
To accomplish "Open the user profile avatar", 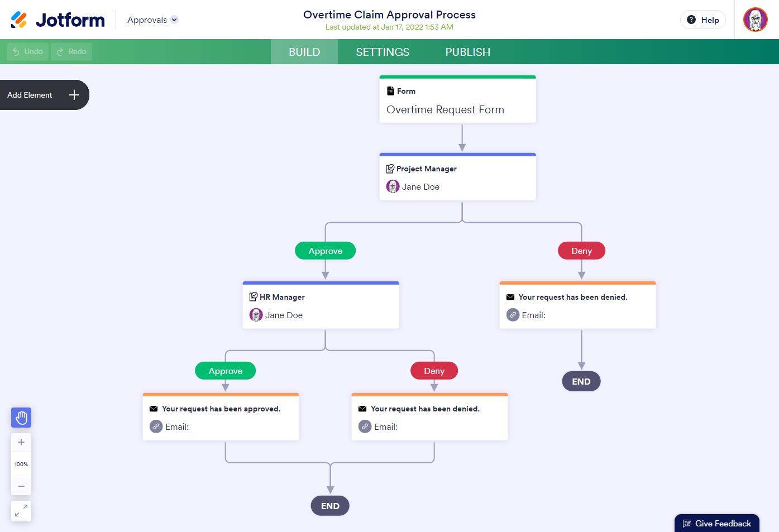I will (x=755, y=20).
